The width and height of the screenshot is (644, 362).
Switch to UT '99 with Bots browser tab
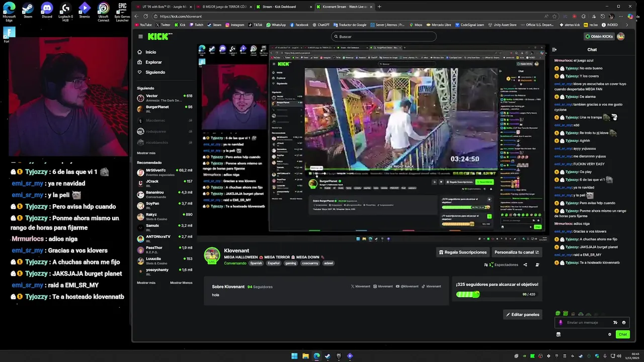(163, 7)
